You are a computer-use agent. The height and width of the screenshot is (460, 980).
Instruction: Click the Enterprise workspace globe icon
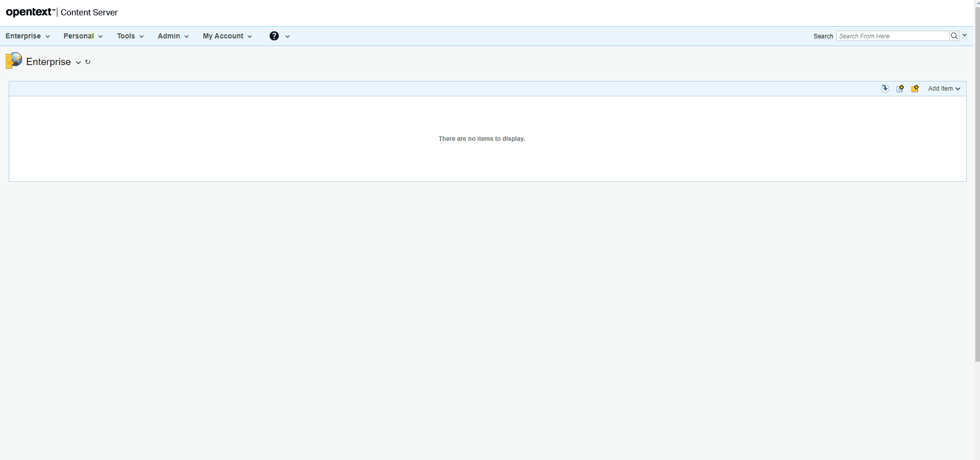tap(14, 60)
